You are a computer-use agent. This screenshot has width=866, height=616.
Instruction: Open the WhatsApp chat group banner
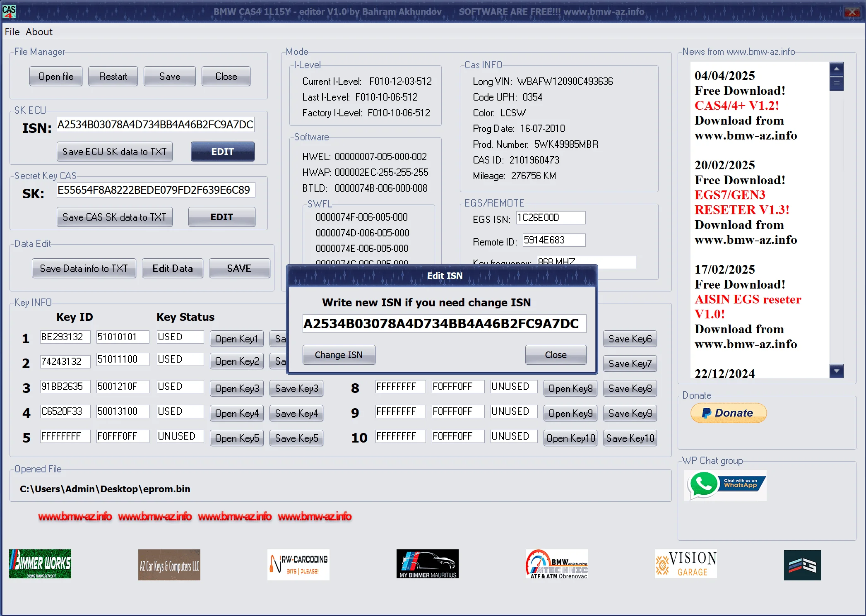(725, 485)
